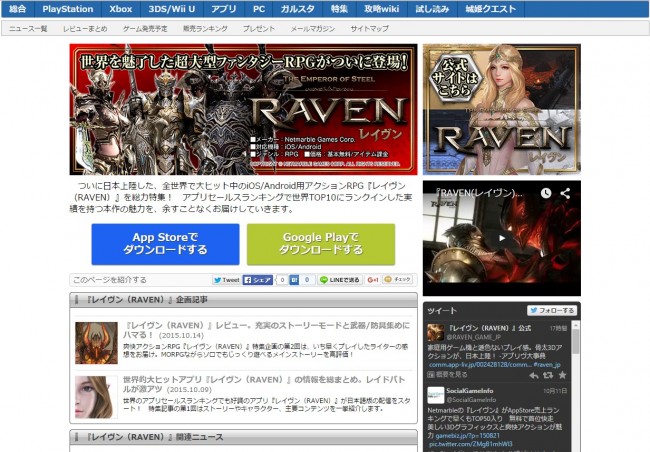Switch to the PC tab
This screenshot has width=650, height=452.
[x=259, y=9]
